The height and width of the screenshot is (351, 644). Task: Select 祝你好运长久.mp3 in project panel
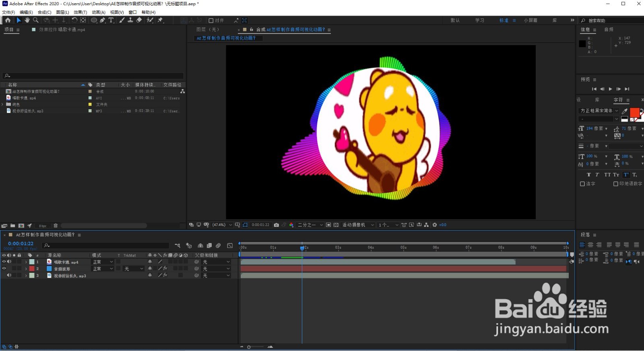click(x=28, y=111)
